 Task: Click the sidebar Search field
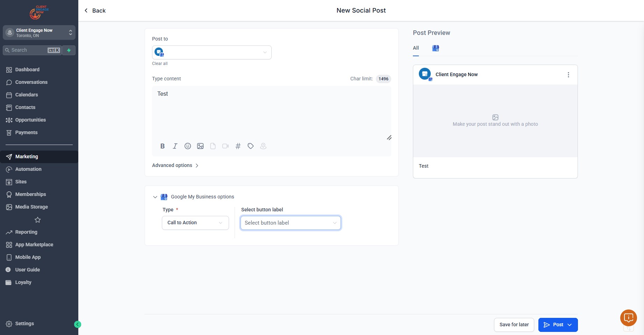click(x=32, y=50)
